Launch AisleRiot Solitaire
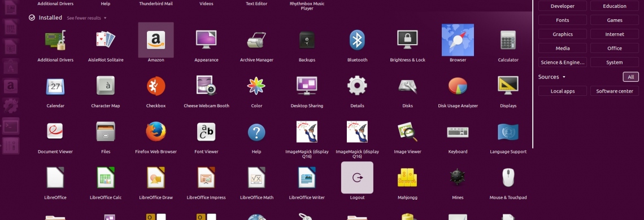This screenshot has width=644, height=220. coord(106,40)
